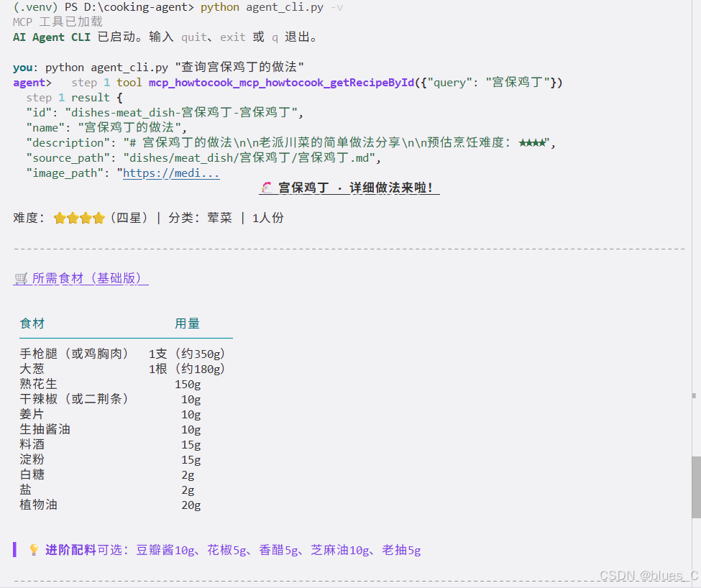This screenshot has height=588, width=701.
Task: Click the four gold stars rating
Action: point(79,218)
